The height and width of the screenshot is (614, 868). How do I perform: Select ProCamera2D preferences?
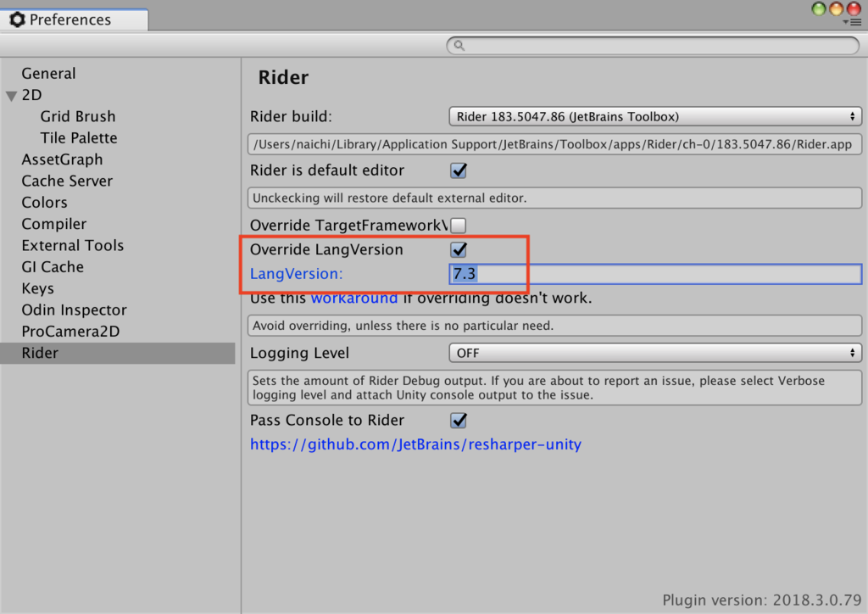[x=70, y=332]
